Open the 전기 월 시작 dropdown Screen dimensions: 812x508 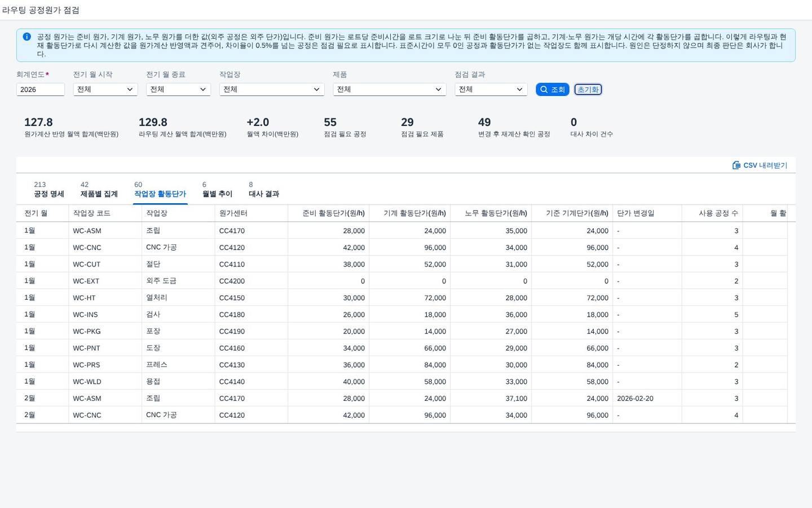tap(105, 89)
